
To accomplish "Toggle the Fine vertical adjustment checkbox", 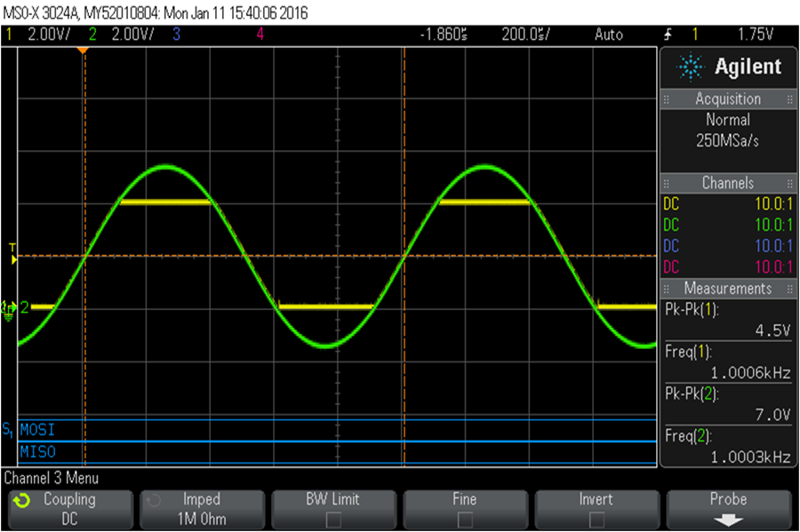I will pyautogui.click(x=465, y=520).
